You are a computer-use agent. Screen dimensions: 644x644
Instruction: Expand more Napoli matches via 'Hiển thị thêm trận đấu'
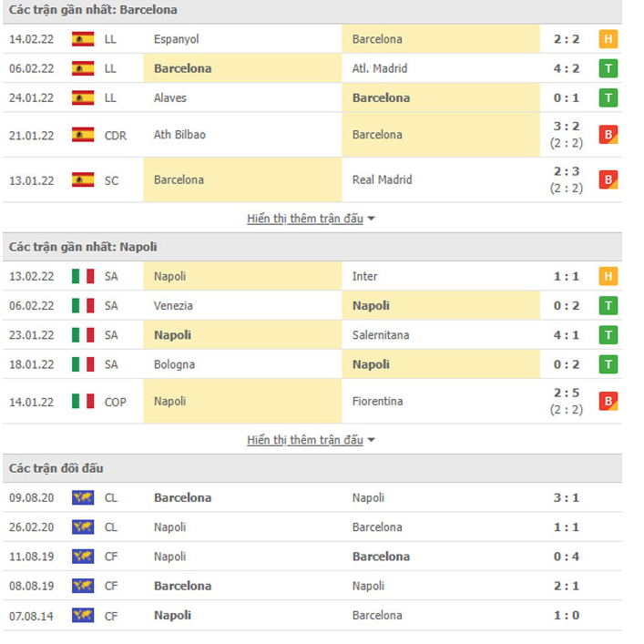pos(305,440)
